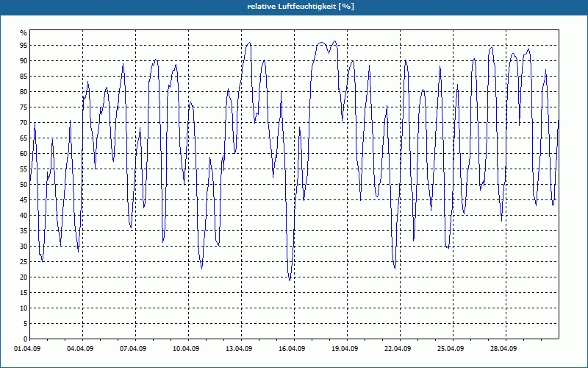Image resolution: width=588 pixels, height=368 pixels.
Task: Click the 28.04.09 x-axis date
Action: 503,348
